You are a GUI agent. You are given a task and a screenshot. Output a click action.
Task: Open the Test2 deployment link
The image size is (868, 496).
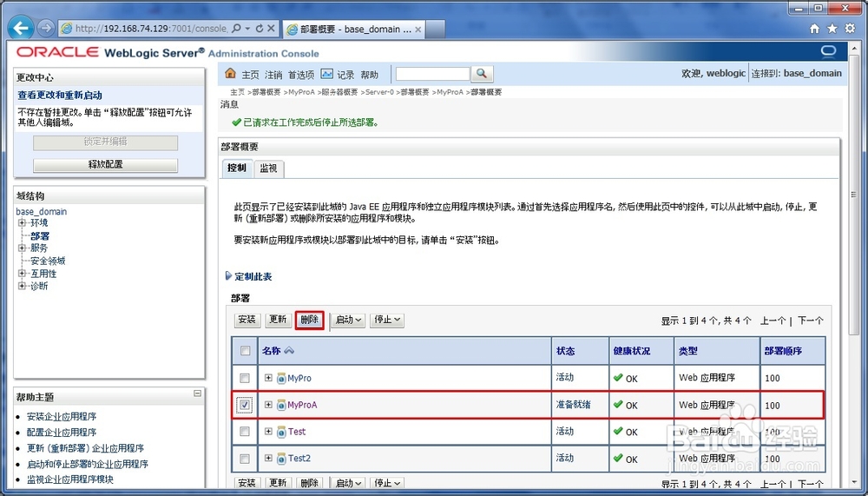[x=299, y=459]
